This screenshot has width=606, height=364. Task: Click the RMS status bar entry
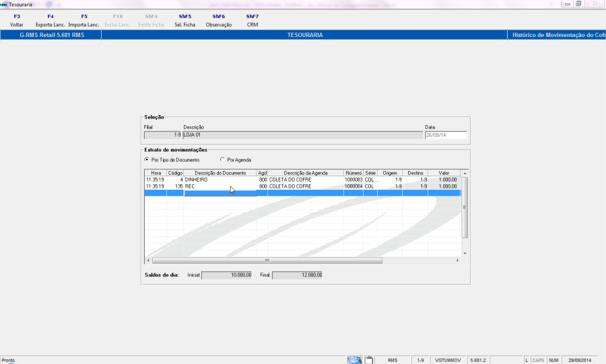[393, 360]
